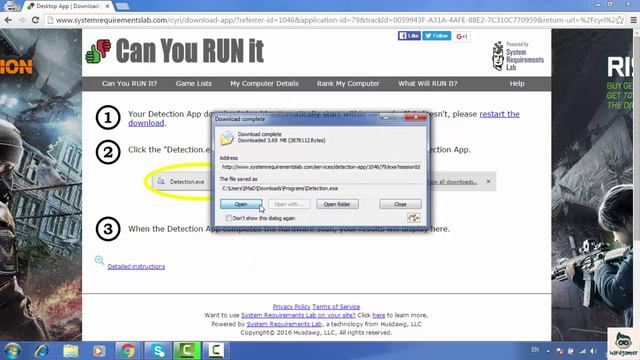Click the Close button in download dialog
Screen dimensions: 640x360
point(400,204)
